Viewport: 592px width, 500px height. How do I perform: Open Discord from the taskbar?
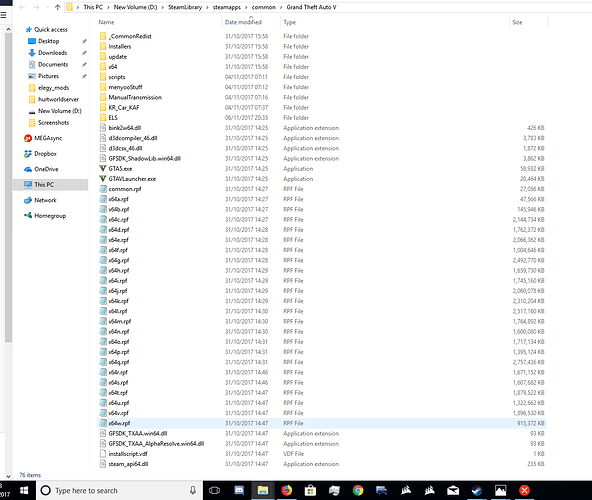click(239, 491)
